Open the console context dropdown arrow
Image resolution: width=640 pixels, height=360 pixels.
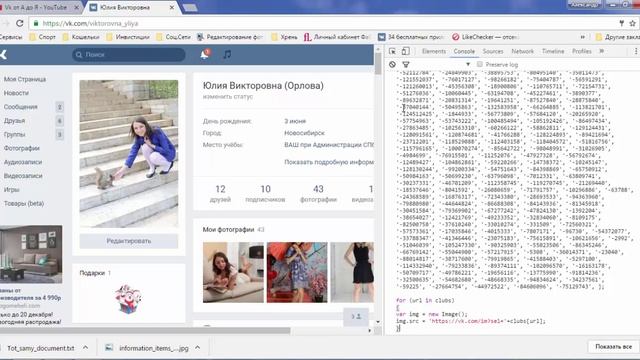pyautogui.click(x=468, y=64)
